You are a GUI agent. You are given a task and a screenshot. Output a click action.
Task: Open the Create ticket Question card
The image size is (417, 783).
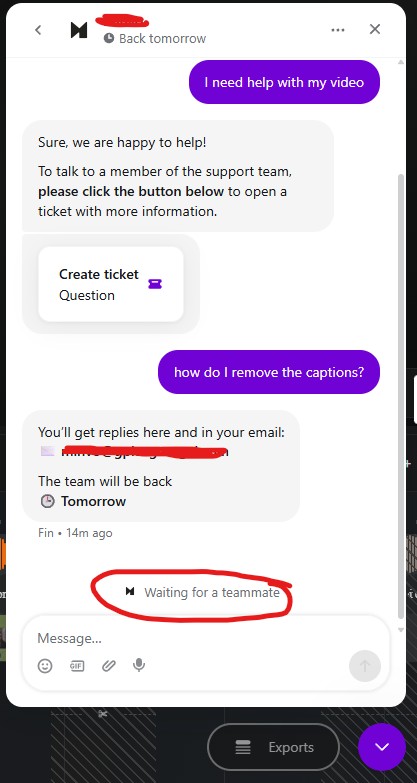coord(111,284)
